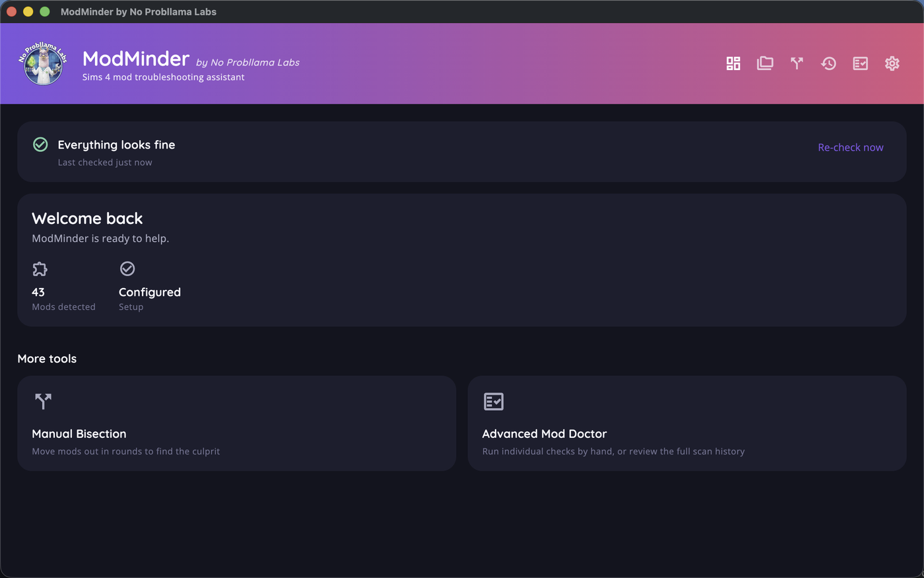Click the green checkmark status icon
The image size is (924, 578).
coord(40,145)
